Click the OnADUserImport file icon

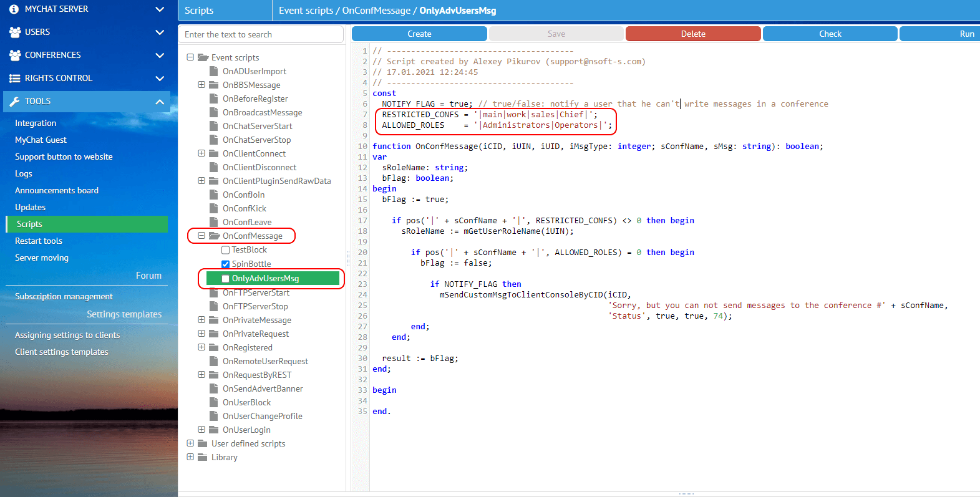(213, 71)
